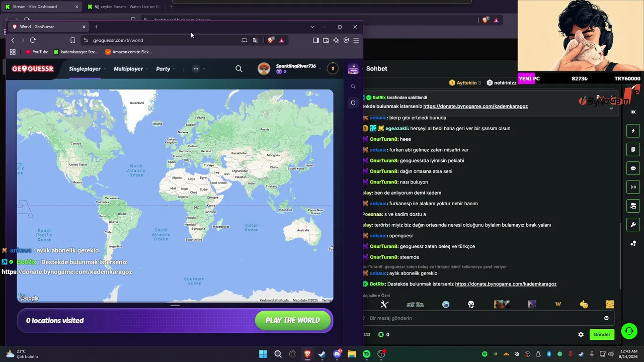Click the PLAY THE WORLD button
The image size is (644, 362).
[x=293, y=320]
